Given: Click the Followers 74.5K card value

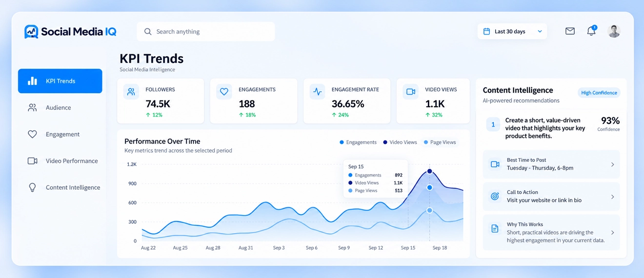Looking at the screenshot, I should [x=158, y=103].
